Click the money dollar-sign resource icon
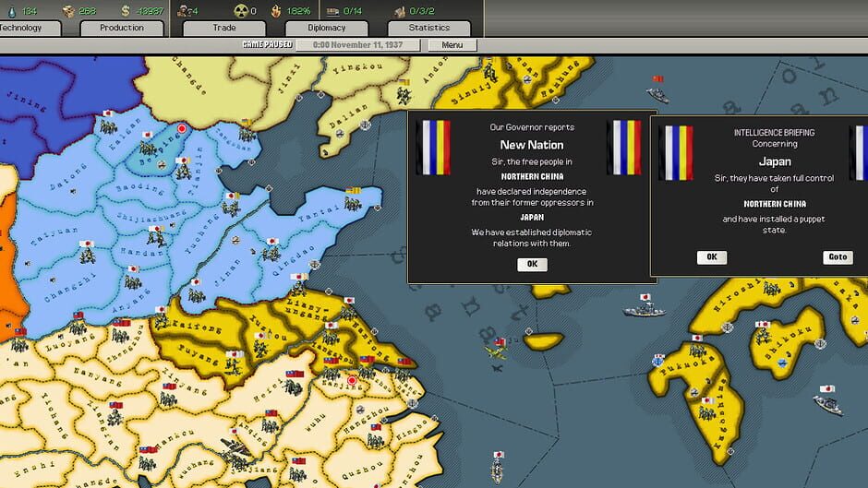This screenshot has height=488, width=868. (x=126, y=11)
